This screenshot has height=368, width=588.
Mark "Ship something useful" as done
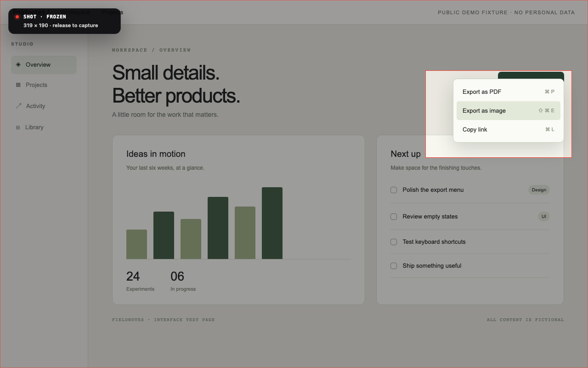tap(394, 266)
